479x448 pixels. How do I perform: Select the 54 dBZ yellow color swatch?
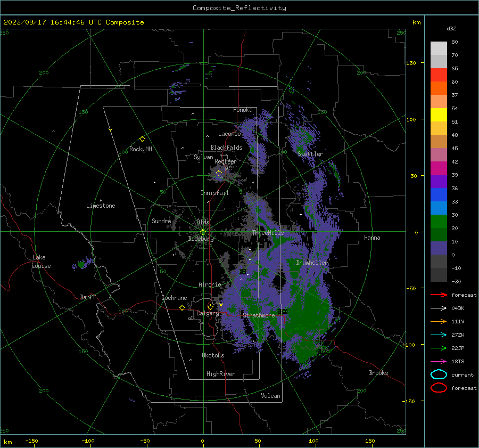[439, 115]
